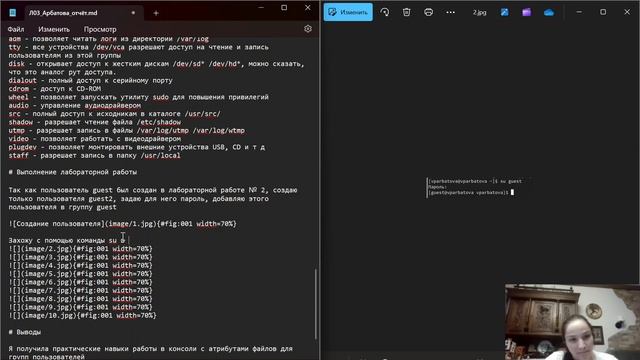
Task: Switch to the Л03_Арбатова_отчёт.md tab
Action: (x=63, y=13)
